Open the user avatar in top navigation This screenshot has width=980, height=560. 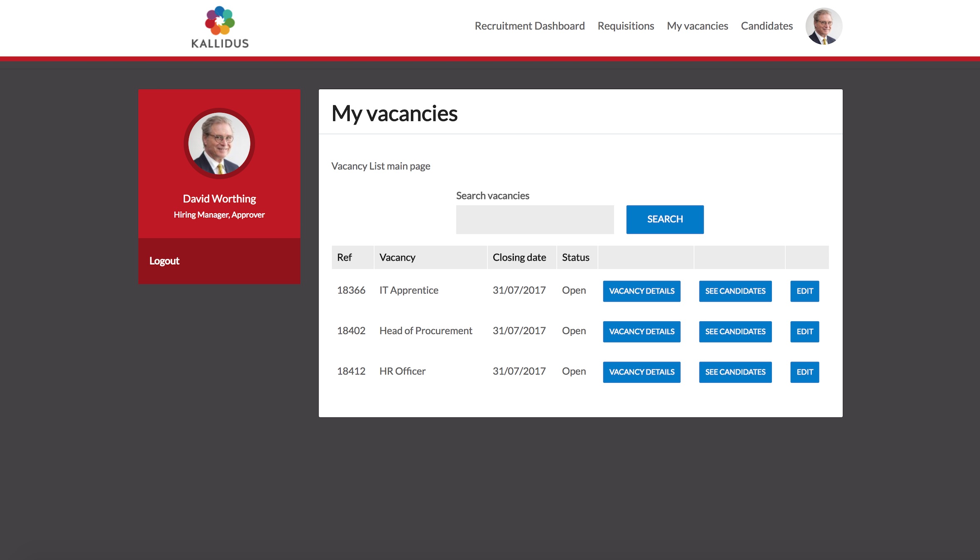tap(823, 26)
